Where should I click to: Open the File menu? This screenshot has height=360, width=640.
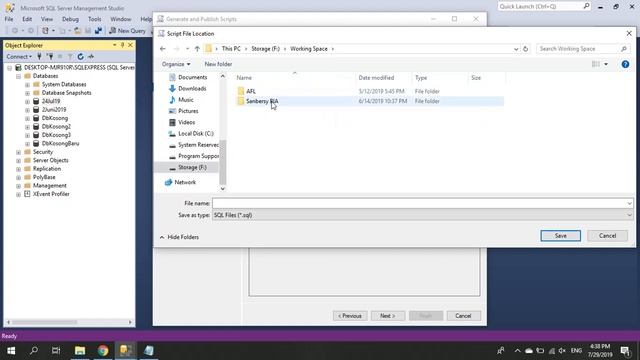pyautogui.click(x=9, y=19)
